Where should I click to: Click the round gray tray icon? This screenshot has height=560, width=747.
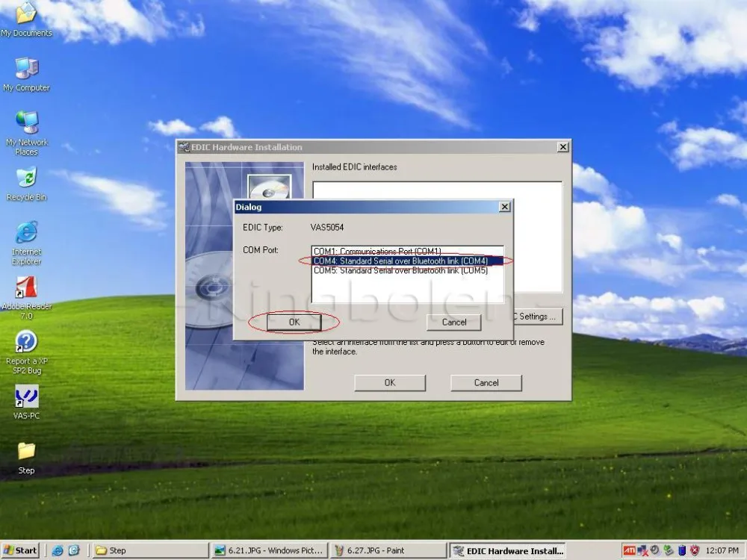[x=655, y=550]
